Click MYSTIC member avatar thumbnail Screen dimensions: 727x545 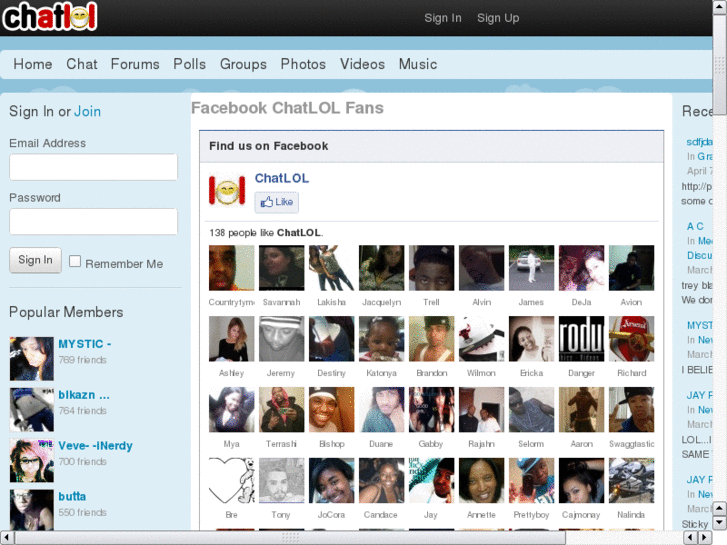pyautogui.click(x=32, y=359)
